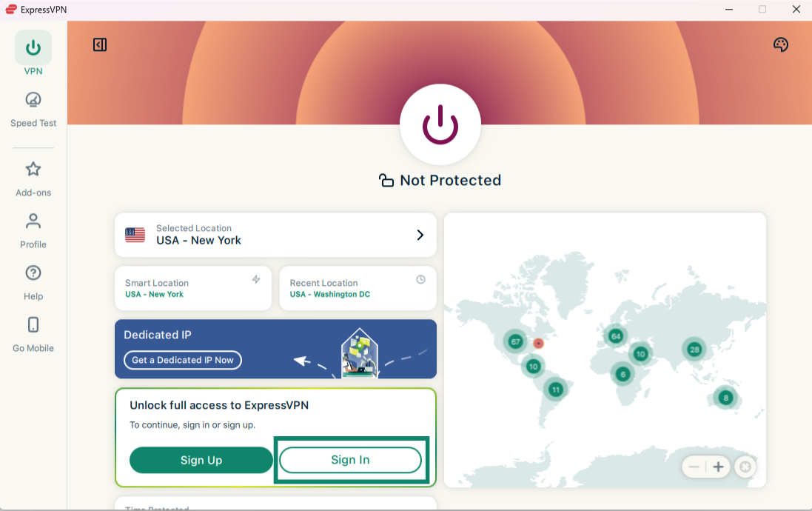Choose Recent Location USA - Washington DC
This screenshot has width=812, height=511.
point(358,288)
